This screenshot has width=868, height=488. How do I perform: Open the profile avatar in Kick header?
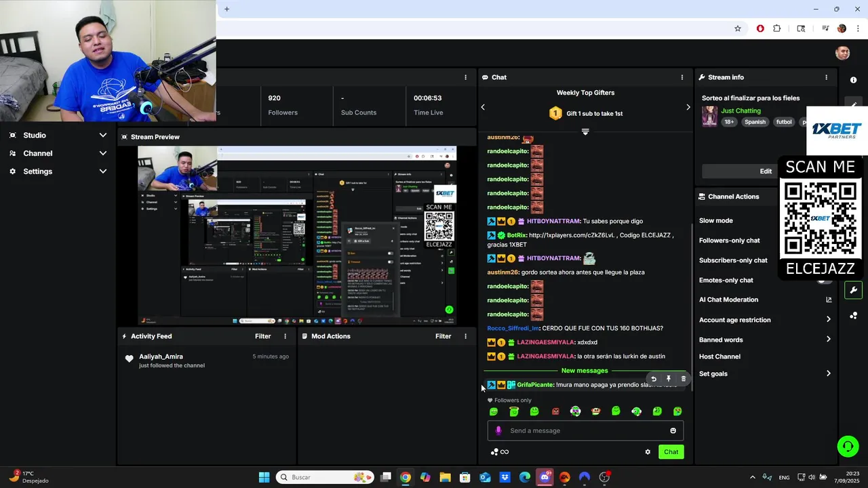(x=843, y=54)
